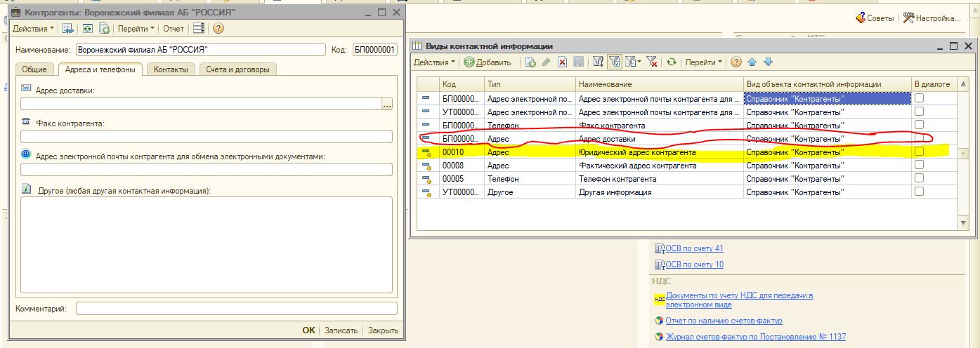Click the Комментарий input field
Viewport: 980px width, 348px height.
[237, 309]
